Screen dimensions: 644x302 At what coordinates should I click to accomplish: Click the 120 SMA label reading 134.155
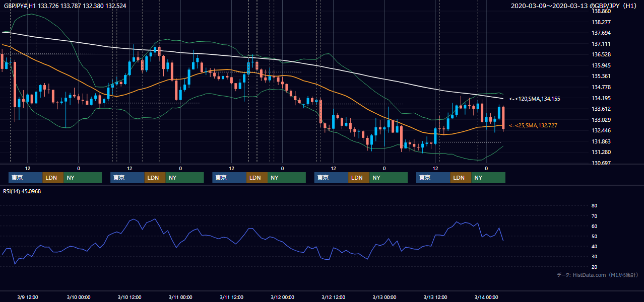[534, 99]
